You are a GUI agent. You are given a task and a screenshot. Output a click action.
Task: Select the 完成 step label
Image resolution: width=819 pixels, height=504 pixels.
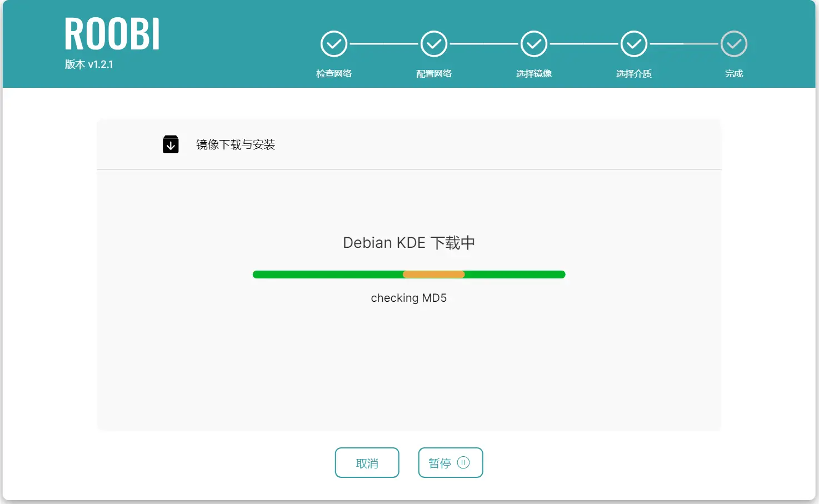[734, 73]
